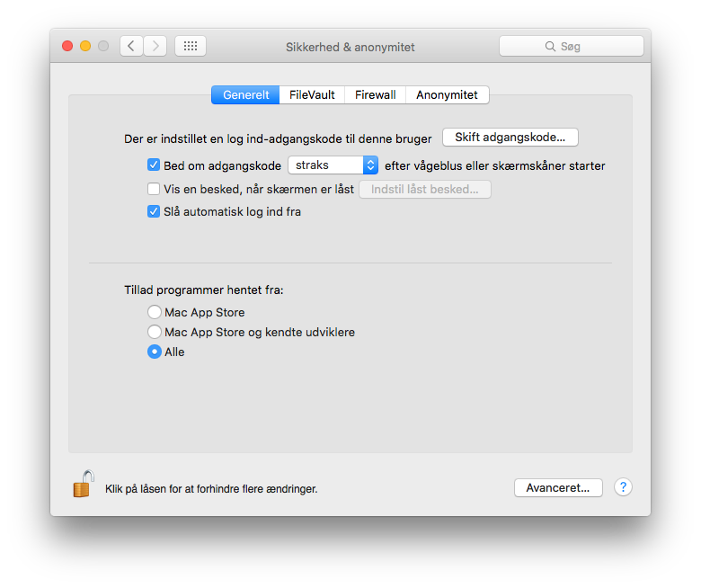Focus the Søg search field

[572, 46]
